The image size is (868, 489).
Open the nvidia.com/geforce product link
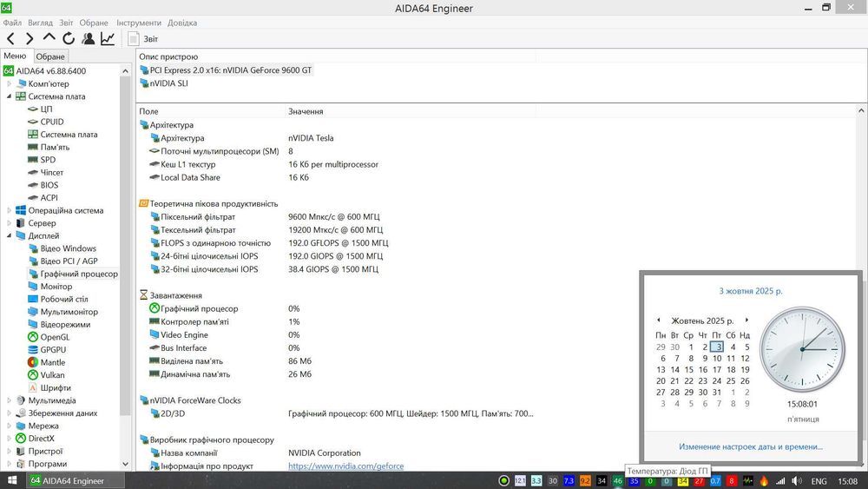click(x=346, y=466)
